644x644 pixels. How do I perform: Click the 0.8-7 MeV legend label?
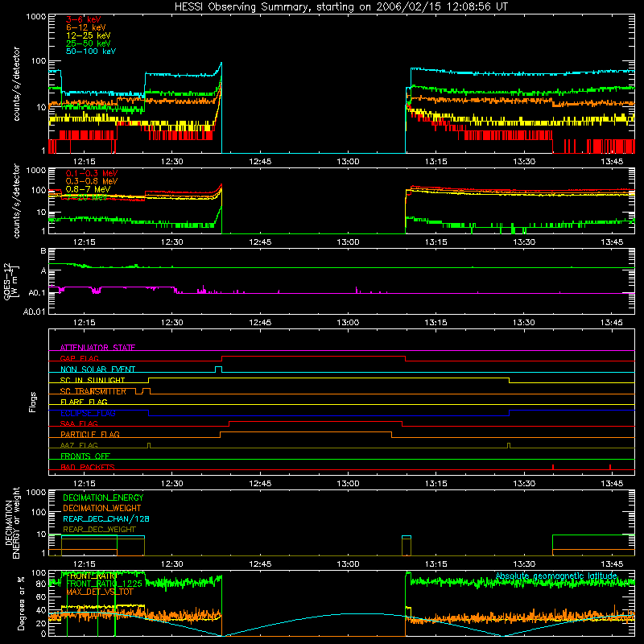[x=88, y=189]
